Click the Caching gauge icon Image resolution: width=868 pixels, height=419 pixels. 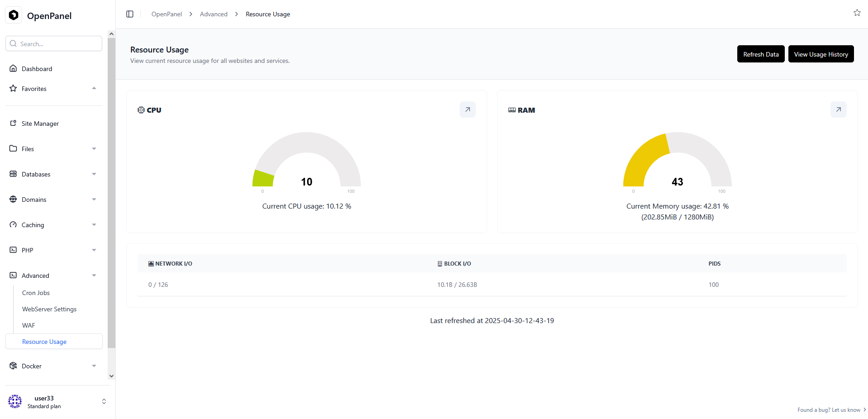coord(13,224)
